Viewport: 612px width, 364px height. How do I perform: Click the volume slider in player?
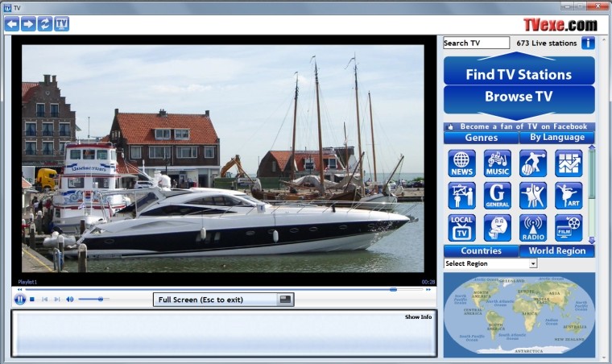(x=93, y=299)
